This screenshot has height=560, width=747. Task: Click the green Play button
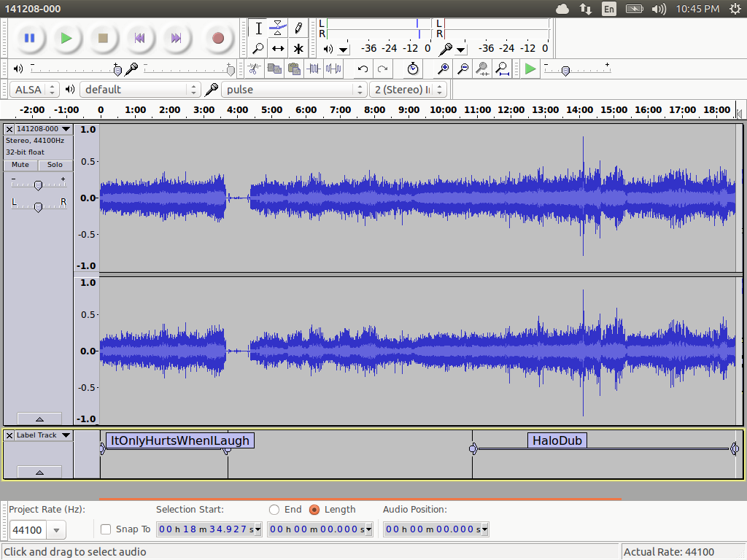[66, 38]
